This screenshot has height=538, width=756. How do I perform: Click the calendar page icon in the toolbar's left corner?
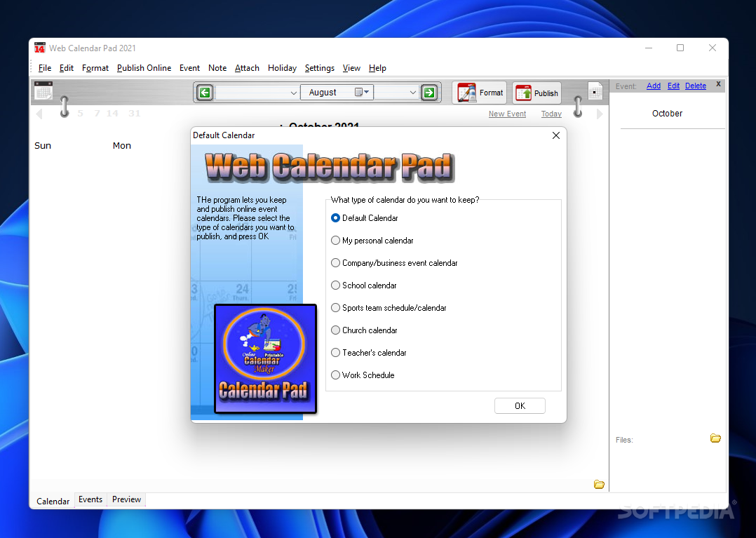(43, 90)
